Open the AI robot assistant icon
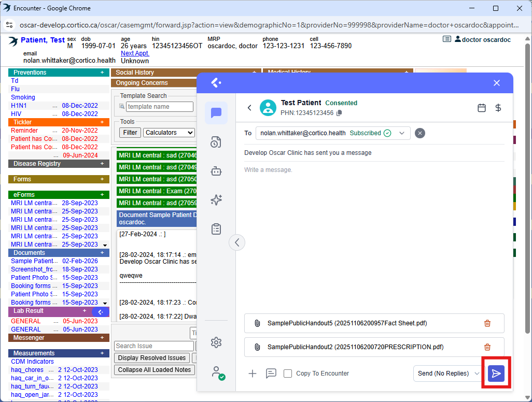532x402 pixels. 216,171
